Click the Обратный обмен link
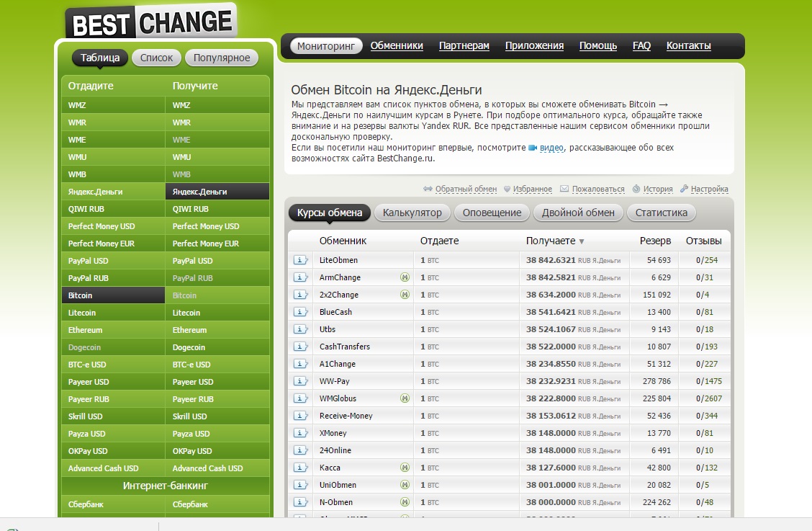The image size is (812, 531). (x=465, y=189)
